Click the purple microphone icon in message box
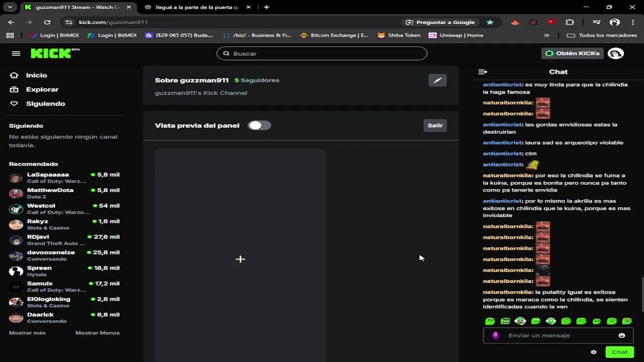The width and height of the screenshot is (644, 362). [495, 335]
